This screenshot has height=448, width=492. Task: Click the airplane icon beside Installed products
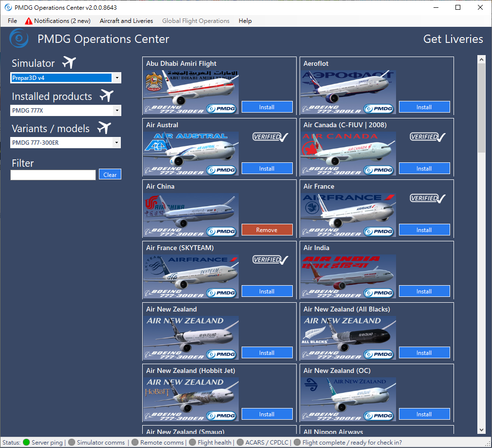click(106, 96)
